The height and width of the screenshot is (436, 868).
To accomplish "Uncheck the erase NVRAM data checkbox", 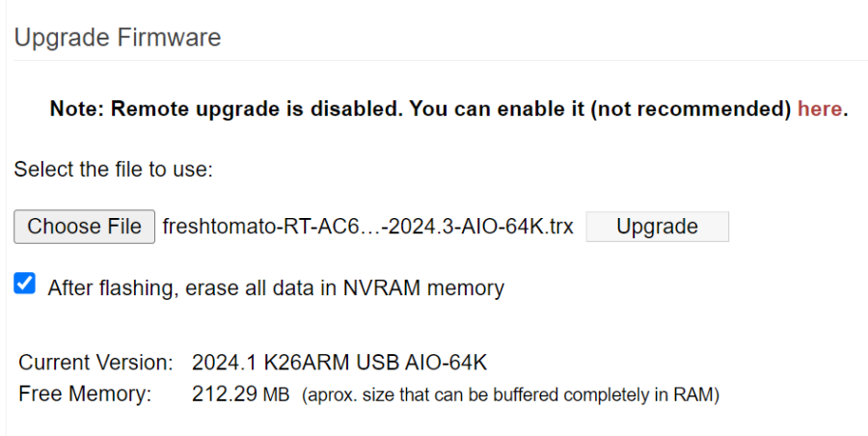I will point(25,284).
